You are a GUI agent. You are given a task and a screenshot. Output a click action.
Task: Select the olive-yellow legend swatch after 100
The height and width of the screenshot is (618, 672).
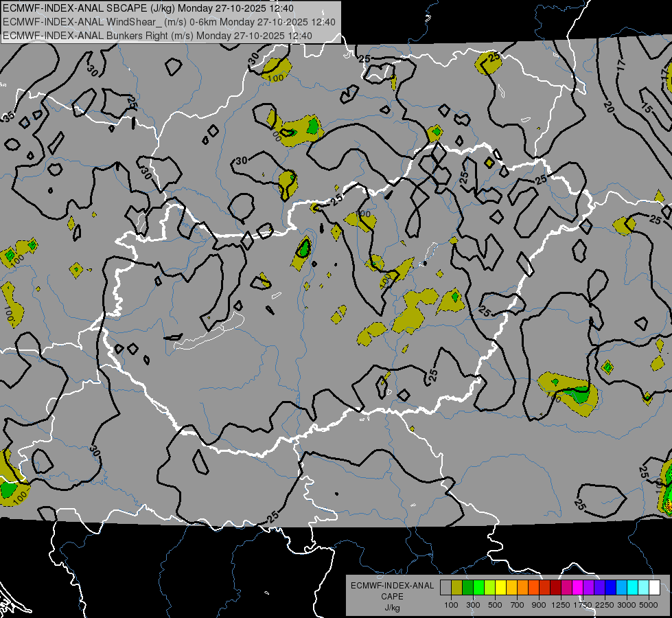457,587
